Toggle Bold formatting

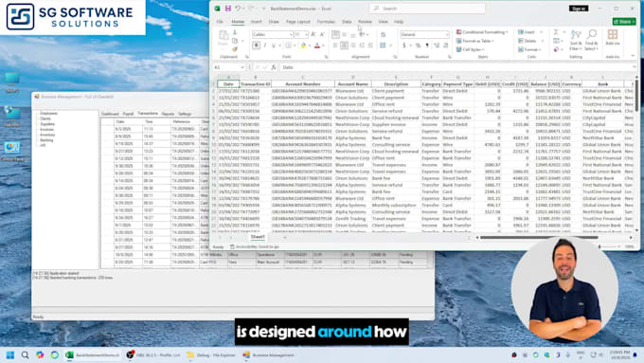pyautogui.click(x=257, y=45)
